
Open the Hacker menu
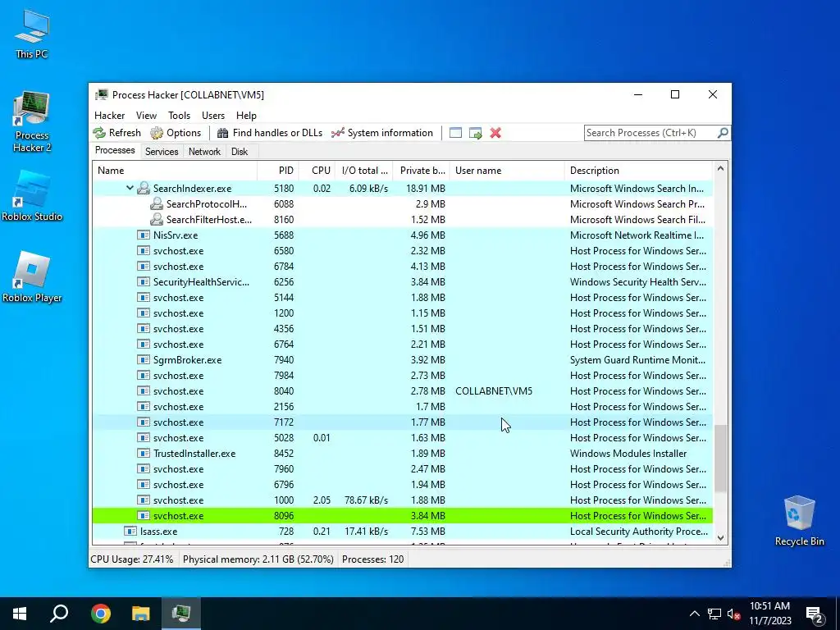[x=109, y=115]
